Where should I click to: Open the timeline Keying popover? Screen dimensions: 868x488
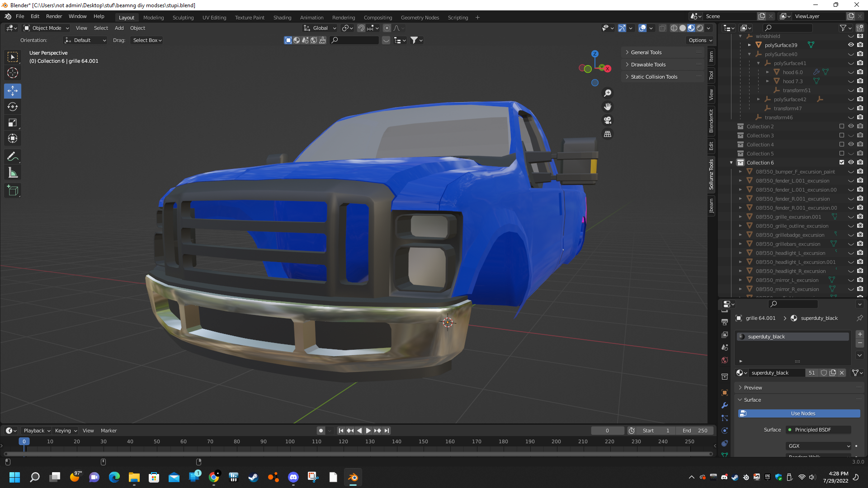66,431
